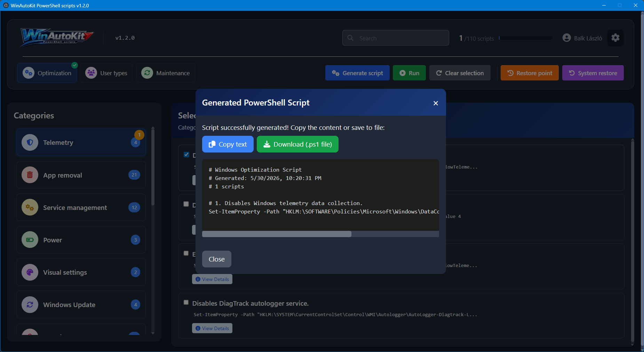Click the App removal trash icon
Screen dimensions: 644x352
(x=30, y=175)
